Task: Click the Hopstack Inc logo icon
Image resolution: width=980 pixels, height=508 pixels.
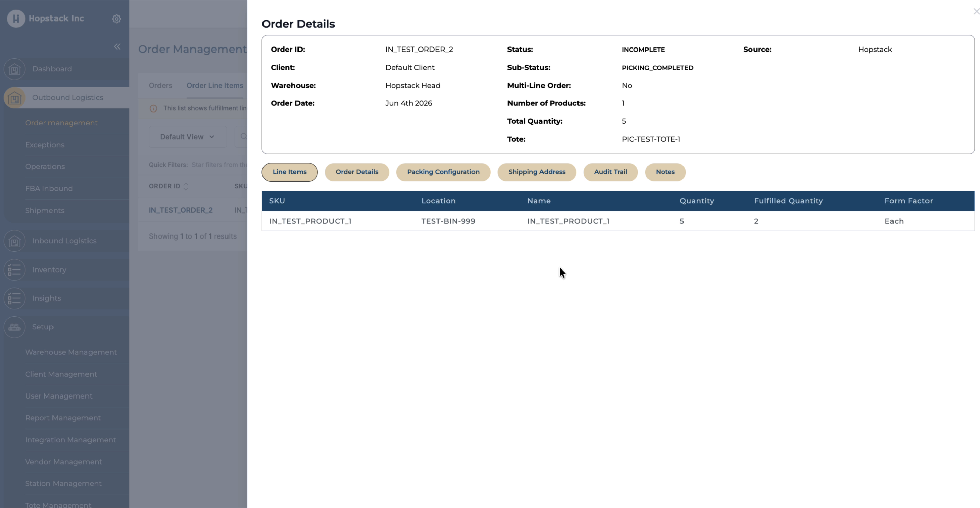Action: 16,18
